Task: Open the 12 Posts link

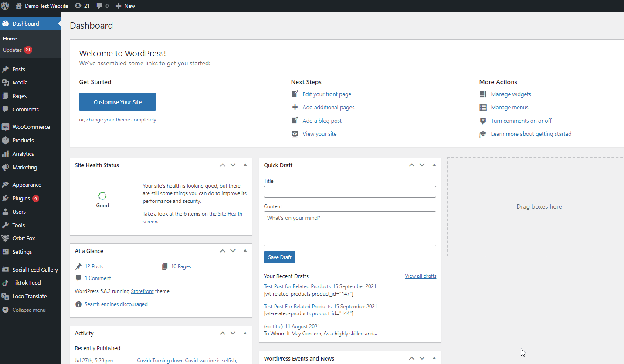Action: [94, 266]
